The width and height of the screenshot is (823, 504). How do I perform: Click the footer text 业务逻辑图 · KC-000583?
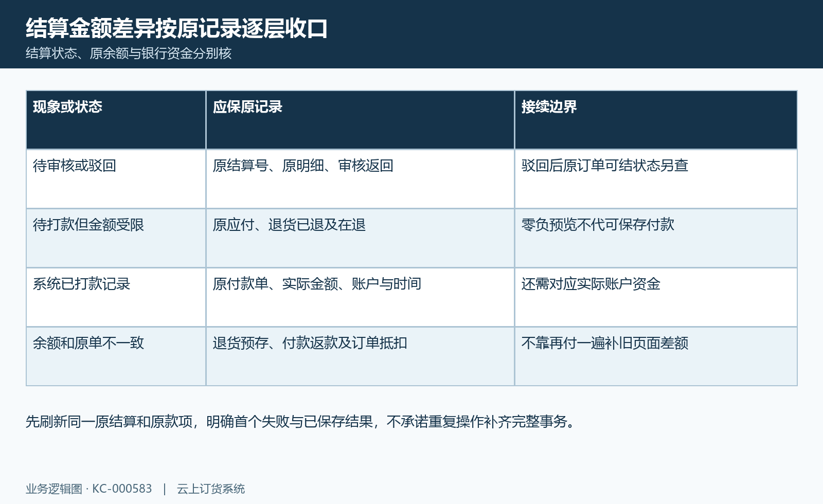89,489
